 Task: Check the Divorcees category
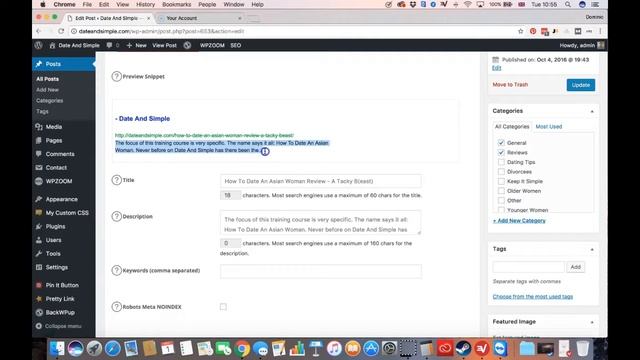pos(501,172)
